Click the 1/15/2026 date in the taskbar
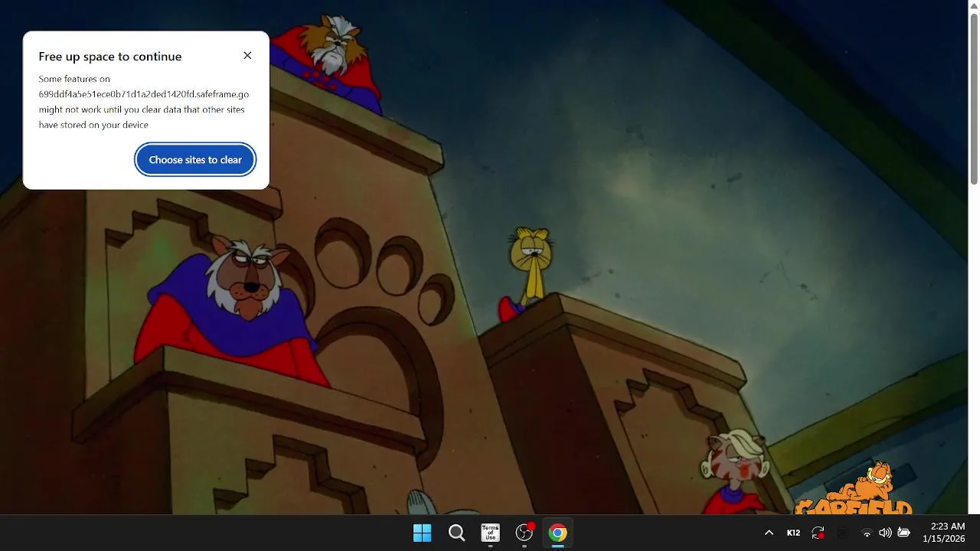This screenshot has width=980, height=551. click(944, 540)
